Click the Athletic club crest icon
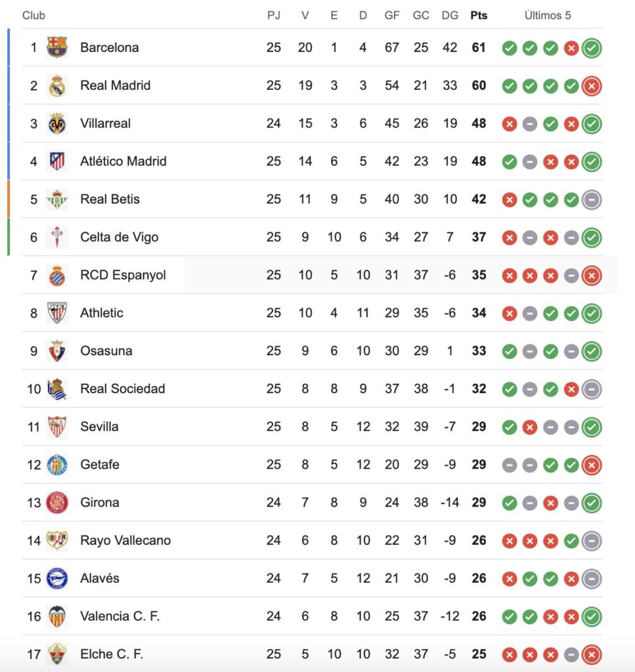635x672 pixels. [x=57, y=313]
